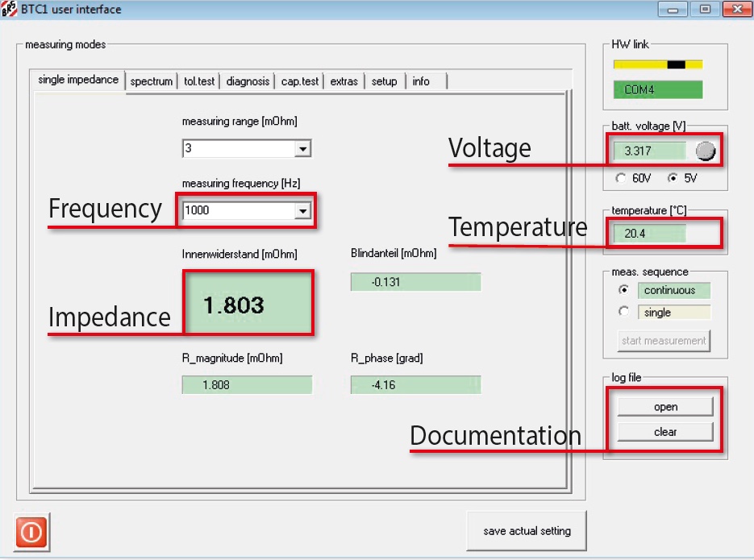
Task: Minimize the BTC1 user interface window
Action: [x=673, y=9]
